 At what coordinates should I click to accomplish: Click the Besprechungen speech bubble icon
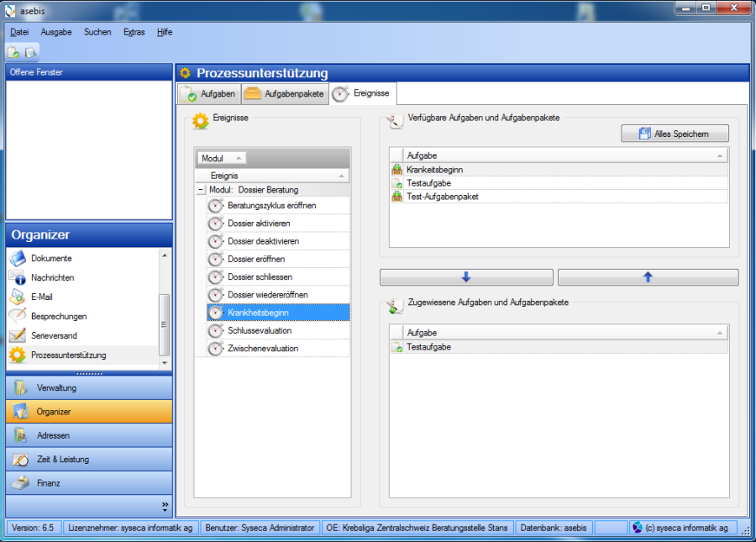pos(18,316)
